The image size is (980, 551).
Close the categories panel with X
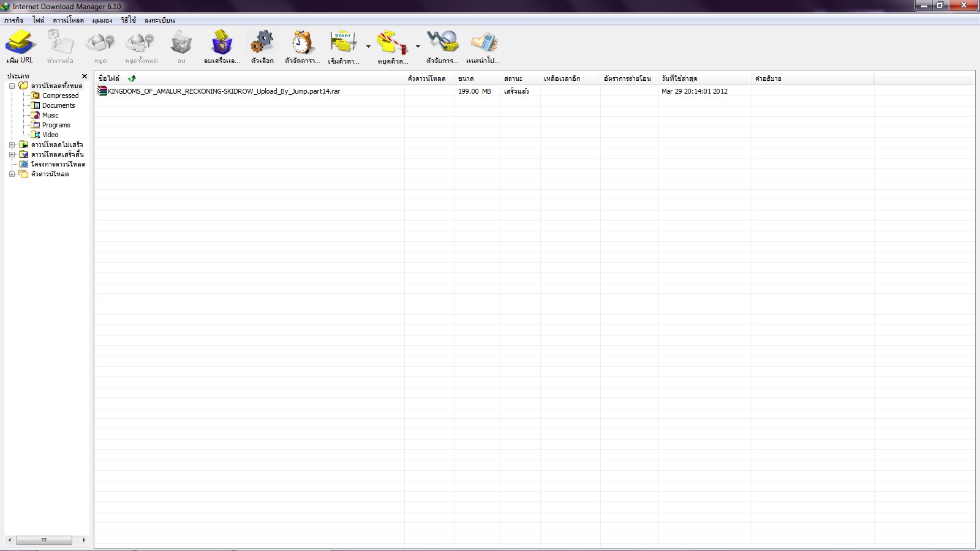[85, 76]
